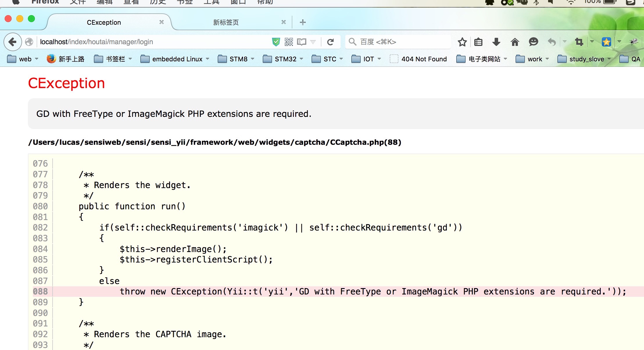
Task: Reload the CException error page
Action: click(x=331, y=42)
